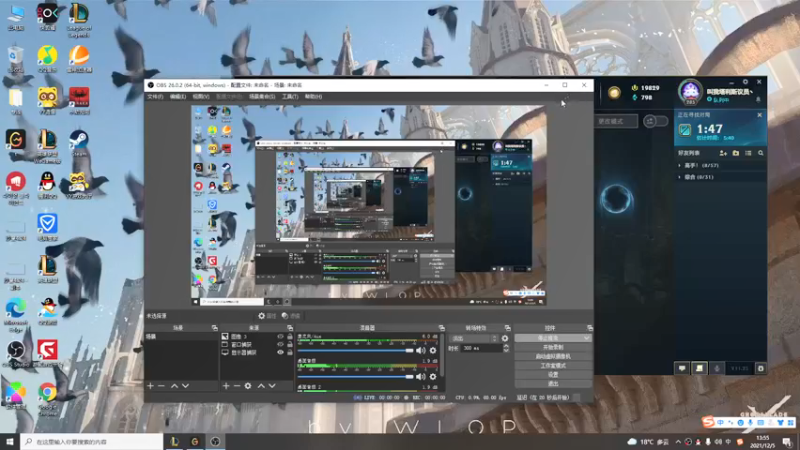800x450 pixels.
Task: Open notifications bell in League client
Action: [758, 99]
